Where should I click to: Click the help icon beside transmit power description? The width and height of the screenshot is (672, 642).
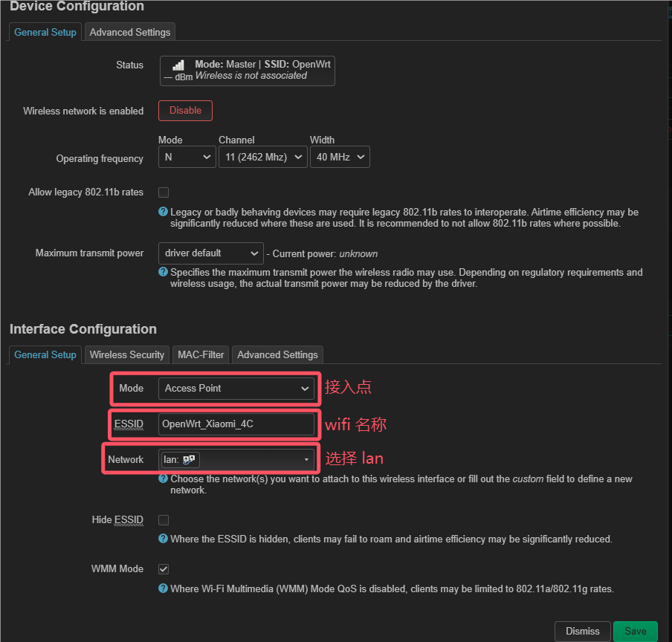(x=164, y=272)
